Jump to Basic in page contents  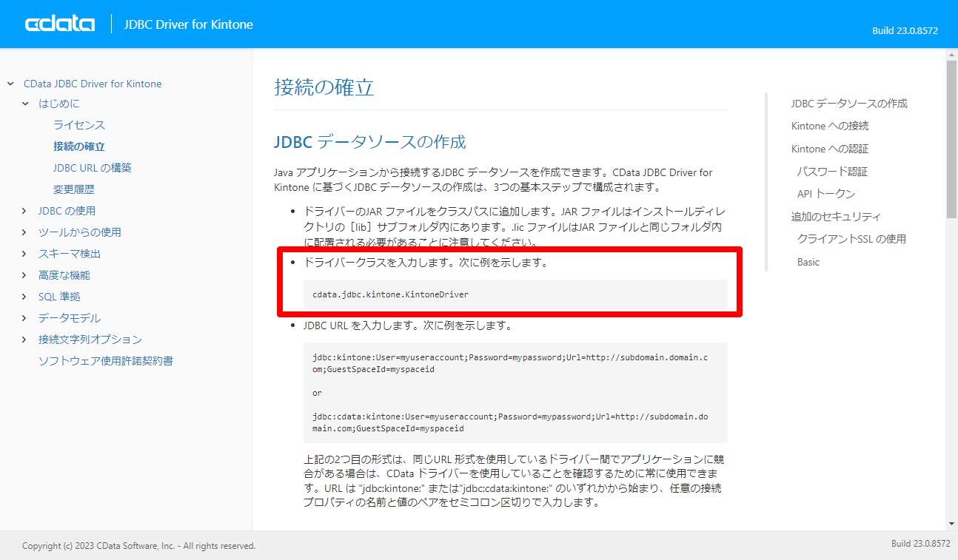808,262
